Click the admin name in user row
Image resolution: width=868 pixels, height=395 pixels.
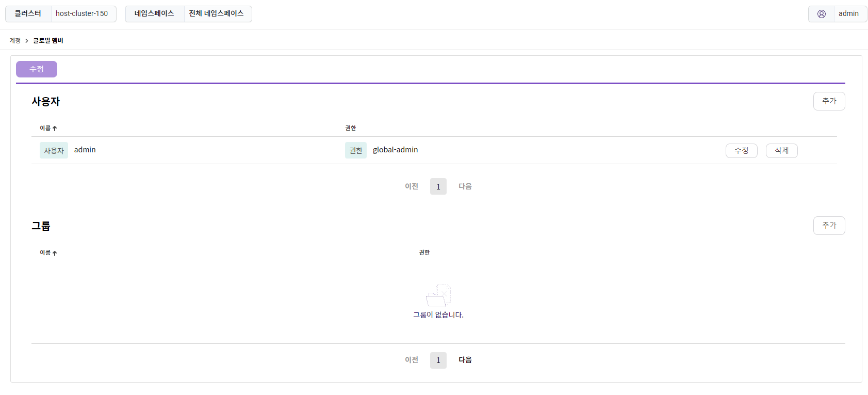pos(85,150)
